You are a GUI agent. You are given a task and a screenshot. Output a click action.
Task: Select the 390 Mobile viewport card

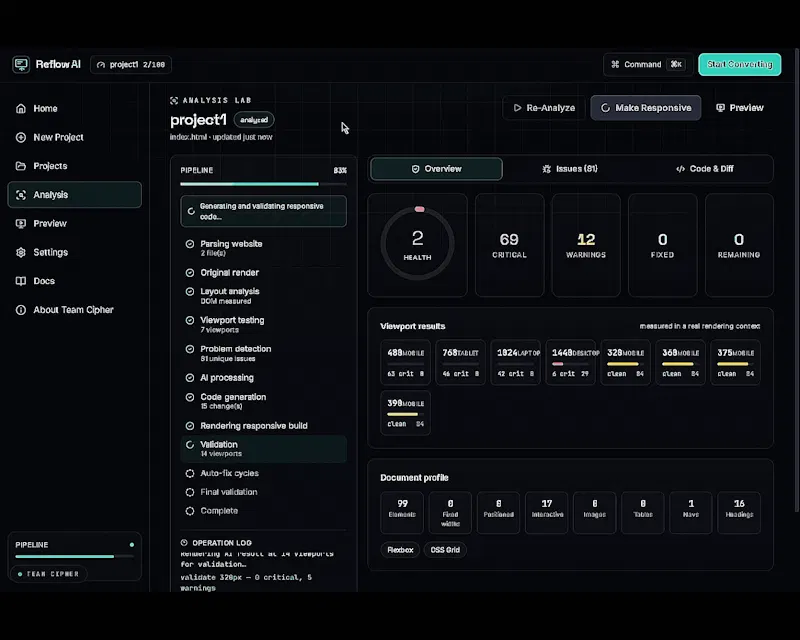406,413
